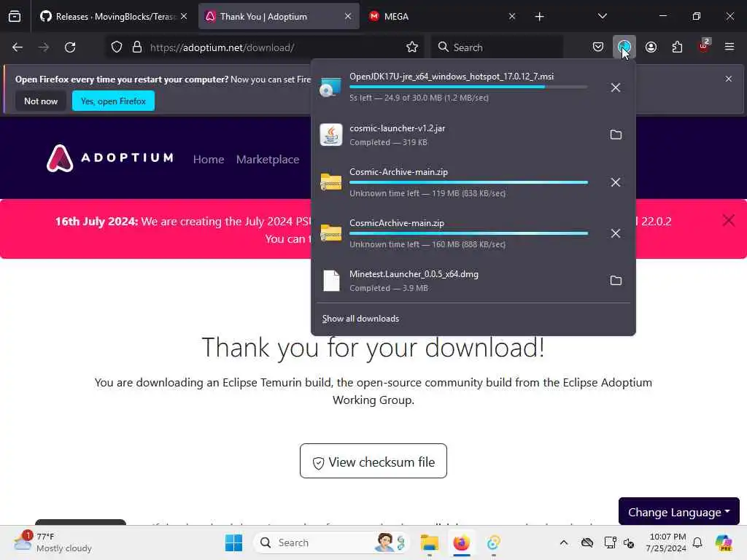
Task: Open a new browser tab
Action: (539, 17)
